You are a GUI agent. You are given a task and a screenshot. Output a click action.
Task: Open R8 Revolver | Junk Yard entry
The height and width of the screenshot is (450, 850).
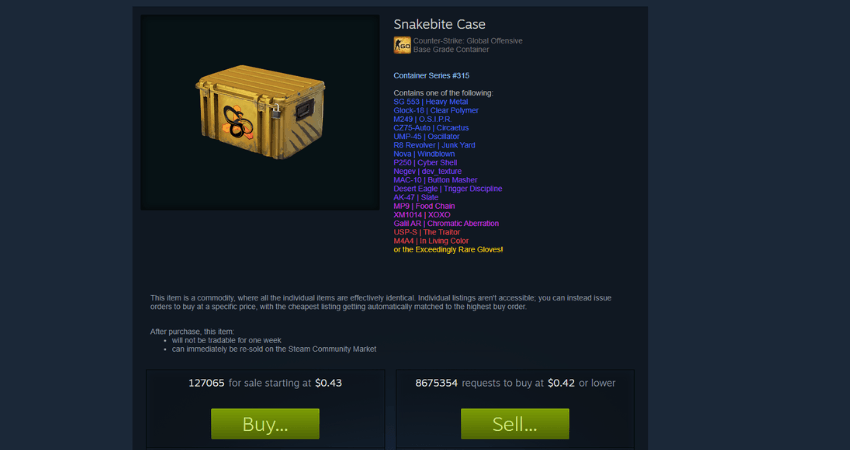tap(434, 145)
